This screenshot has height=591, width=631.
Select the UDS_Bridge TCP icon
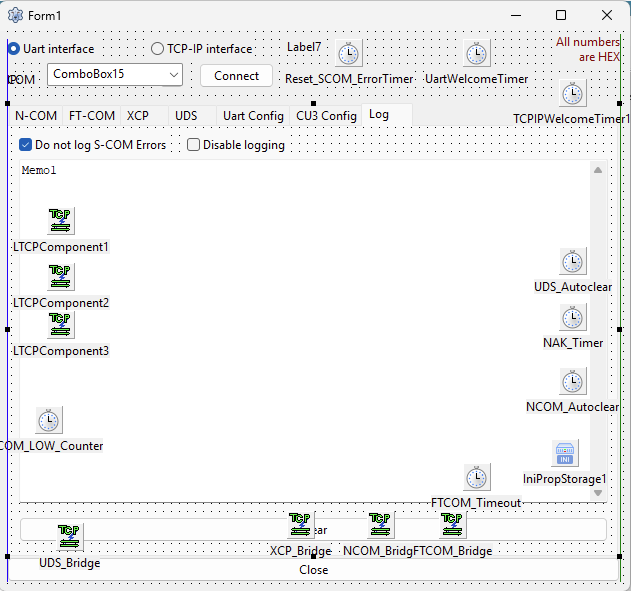coord(69,537)
